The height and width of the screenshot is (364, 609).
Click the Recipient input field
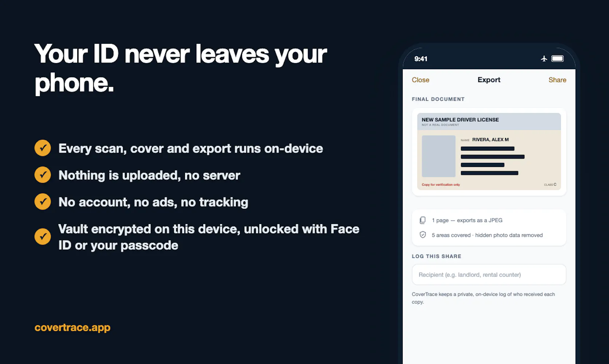pos(489,275)
